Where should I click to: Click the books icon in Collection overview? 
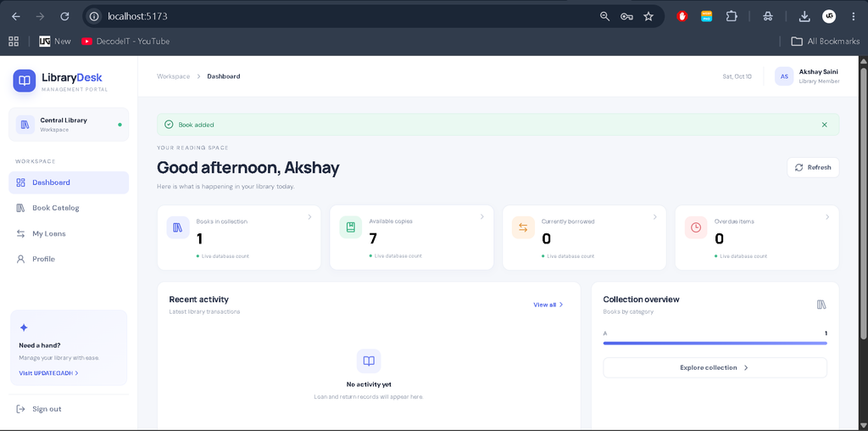821,305
